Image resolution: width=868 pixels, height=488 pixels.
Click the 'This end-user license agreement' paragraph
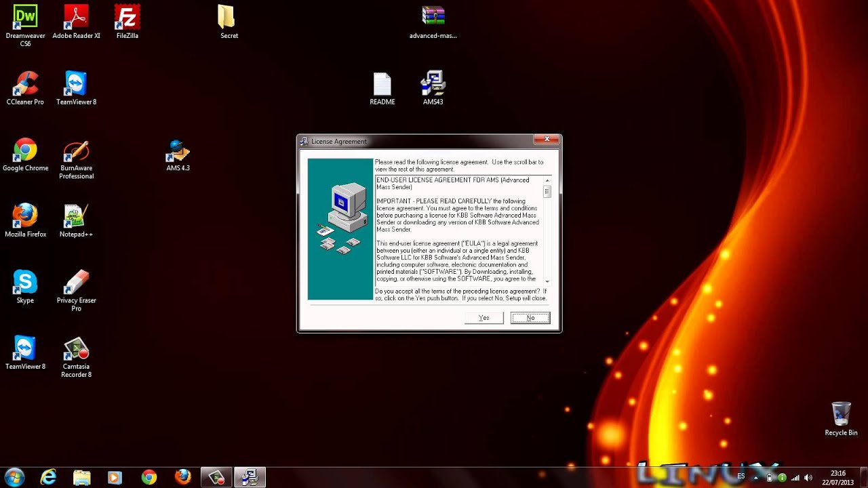(458, 261)
